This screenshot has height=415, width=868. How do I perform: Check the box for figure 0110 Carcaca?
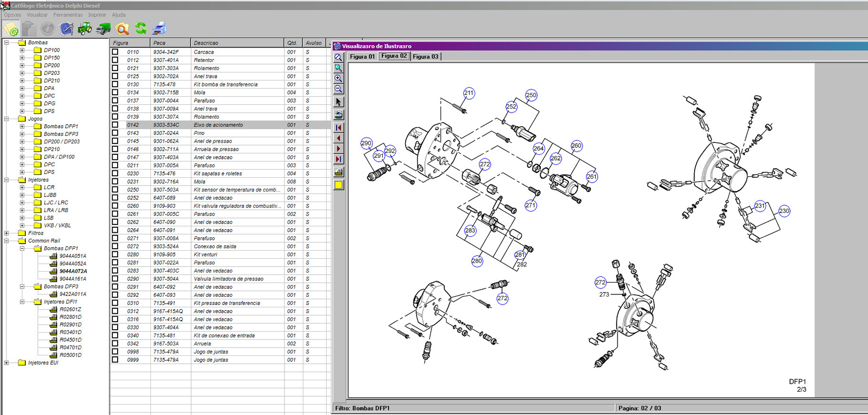click(x=115, y=52)
